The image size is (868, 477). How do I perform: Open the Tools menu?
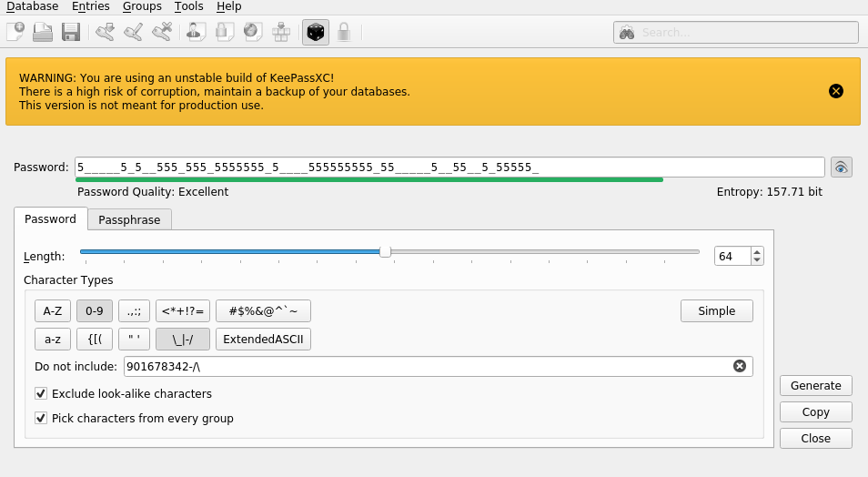coord(188,6)
